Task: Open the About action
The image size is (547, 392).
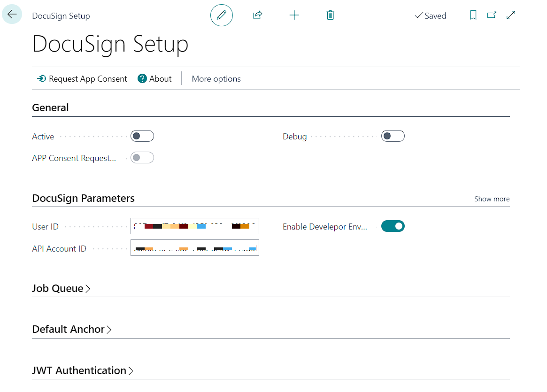Action: 154,79
